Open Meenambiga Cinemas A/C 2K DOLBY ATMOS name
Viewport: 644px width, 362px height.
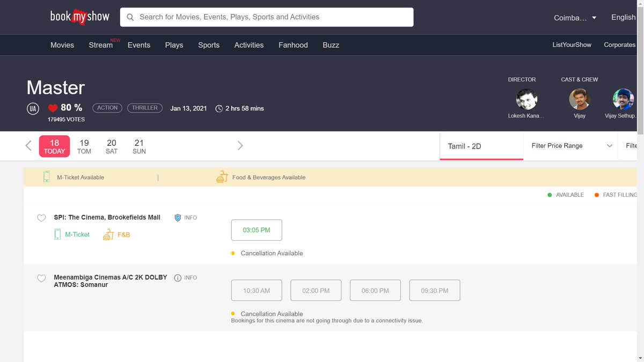point(111,281)
